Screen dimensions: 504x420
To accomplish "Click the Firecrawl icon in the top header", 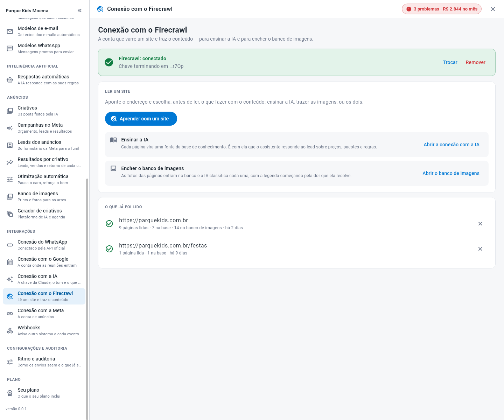I will pos(100,9).
